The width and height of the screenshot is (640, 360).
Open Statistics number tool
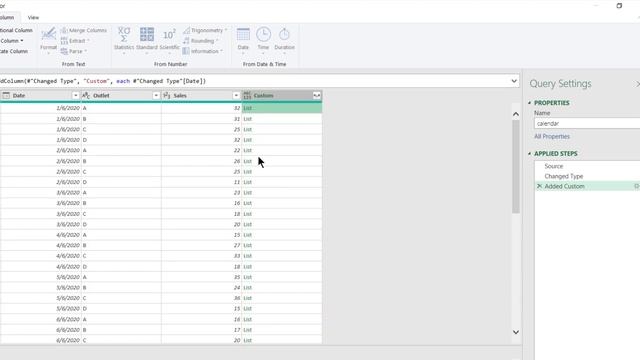pyautogui.click(x=124, y=39)
